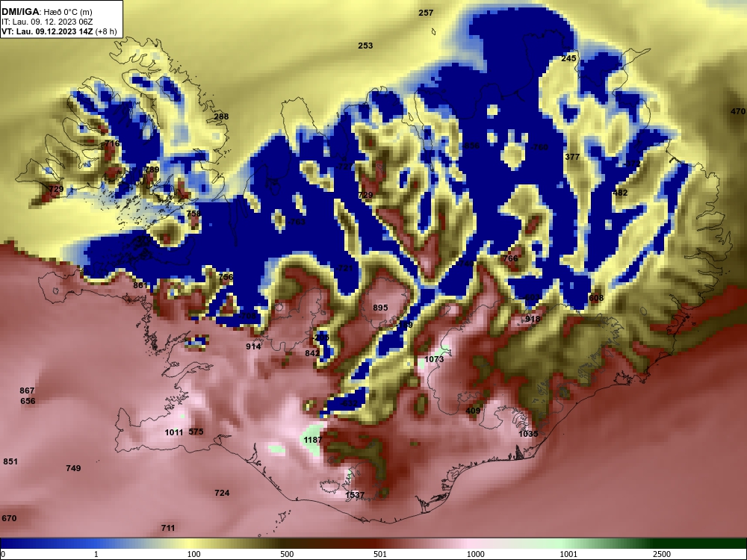Click the map value 895
747x560 pixels.
click(x=380, y=308)
